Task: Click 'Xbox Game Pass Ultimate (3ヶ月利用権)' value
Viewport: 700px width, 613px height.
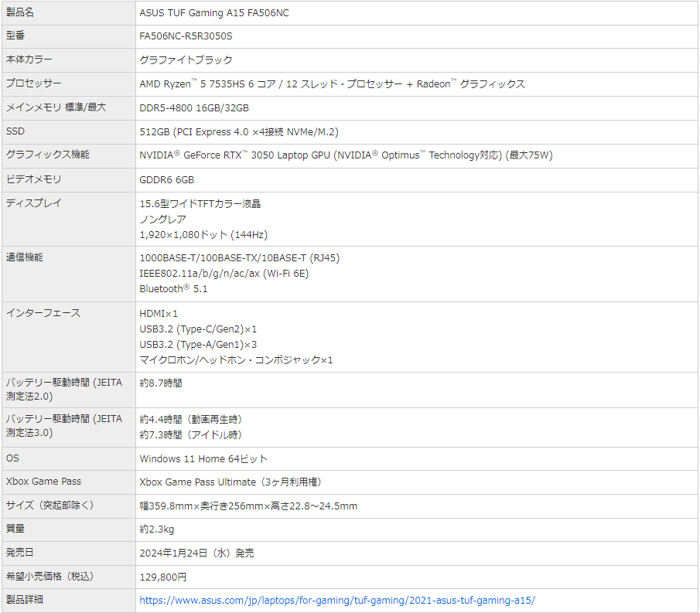Action: (230, 482)
